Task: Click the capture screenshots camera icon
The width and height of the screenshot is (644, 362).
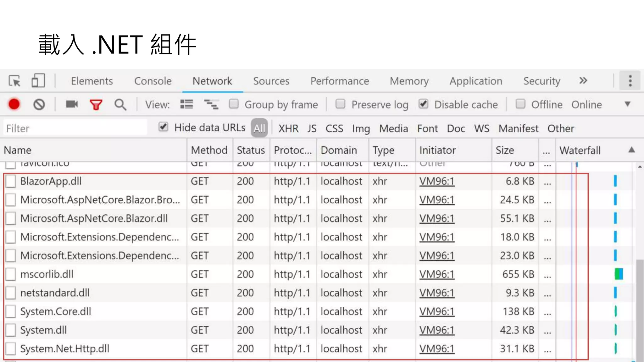Action: [72, 104]
